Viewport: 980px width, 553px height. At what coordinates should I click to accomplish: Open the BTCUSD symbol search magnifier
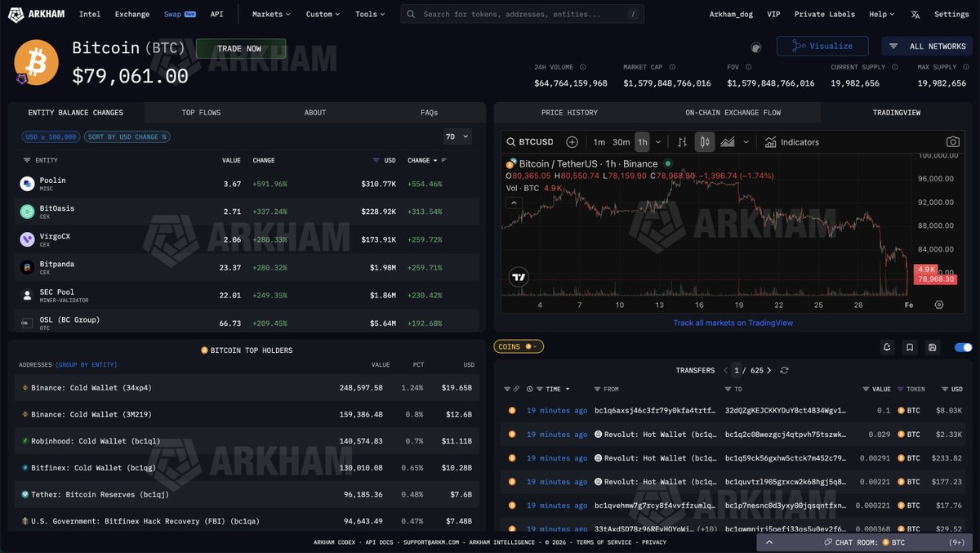[x=510, y=141]
